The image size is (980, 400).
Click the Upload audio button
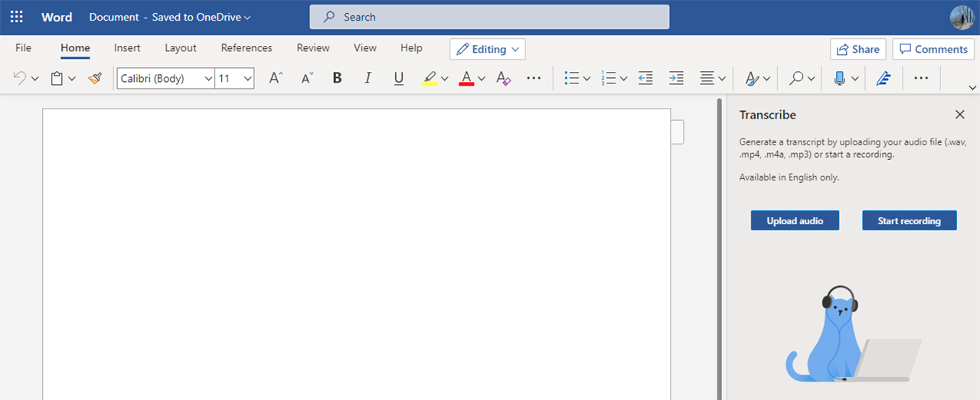[795, 220]
